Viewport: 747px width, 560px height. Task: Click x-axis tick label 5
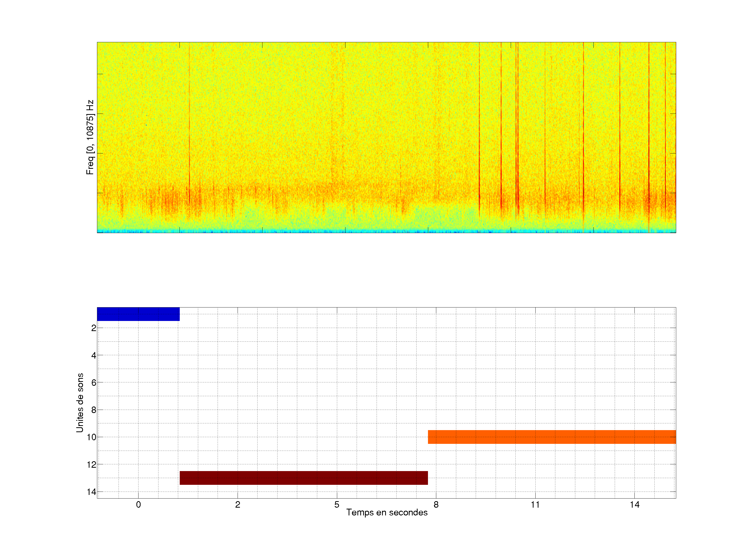[x=337, y=505]
